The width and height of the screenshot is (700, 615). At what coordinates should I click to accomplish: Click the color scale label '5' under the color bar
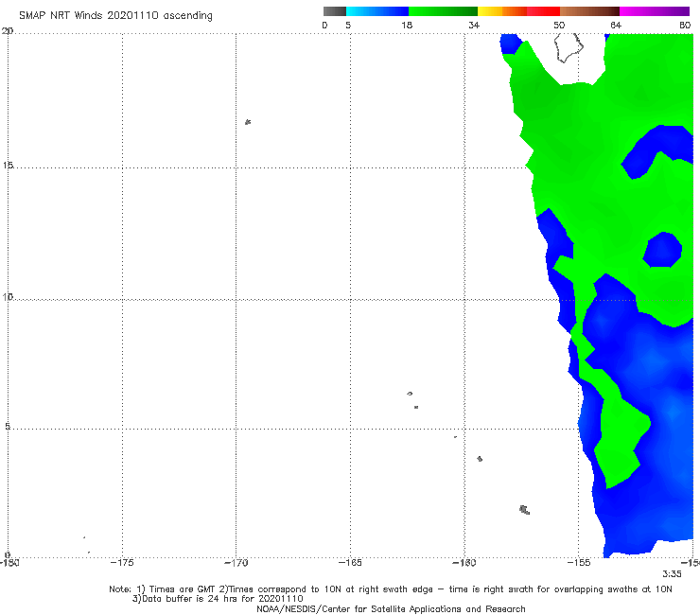[x=348, y=25]
